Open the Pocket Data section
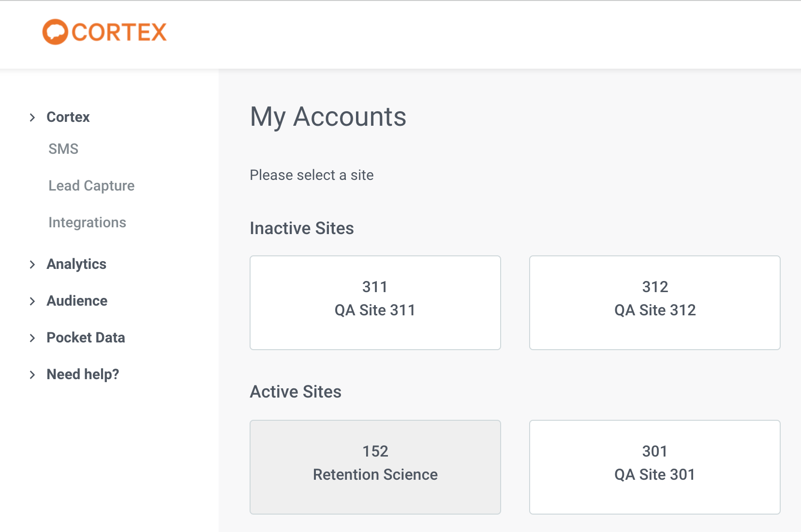The image size is (801, 532). coord(86,338)
